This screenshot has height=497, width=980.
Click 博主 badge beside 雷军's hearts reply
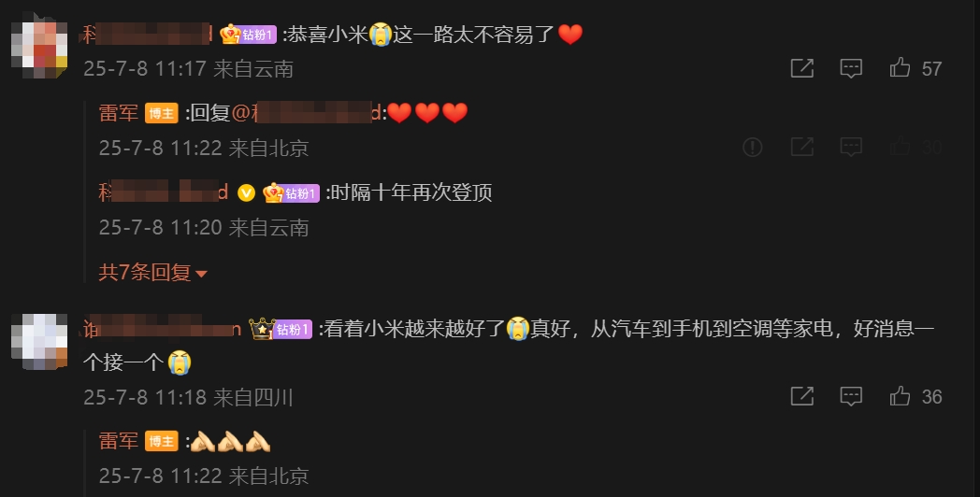[161, 114]
